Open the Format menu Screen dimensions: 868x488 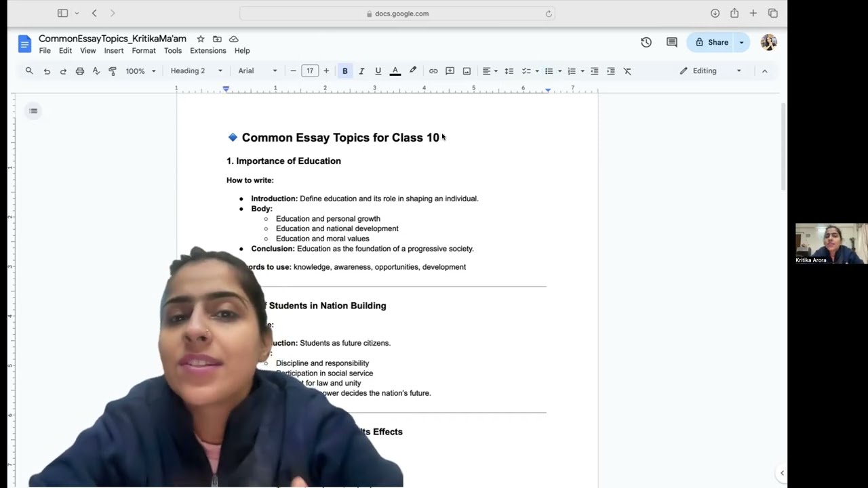tap(144, 51)
